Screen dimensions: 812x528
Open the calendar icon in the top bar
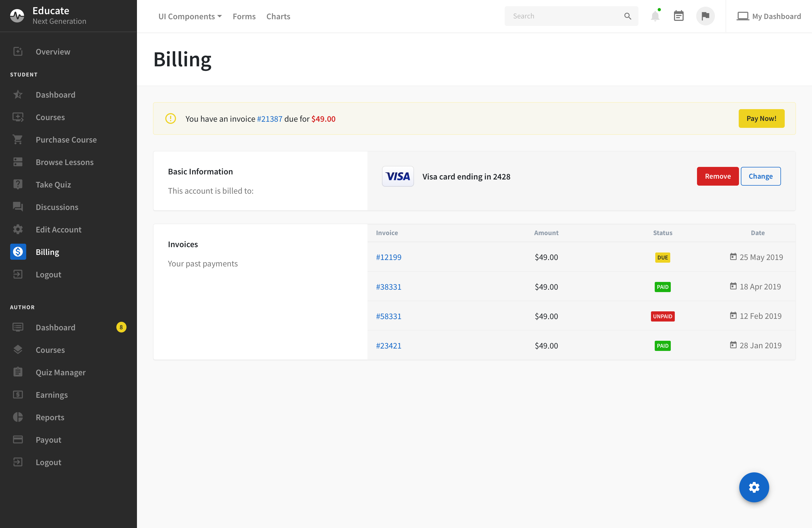pyautogui.click(x=679, y=16)
